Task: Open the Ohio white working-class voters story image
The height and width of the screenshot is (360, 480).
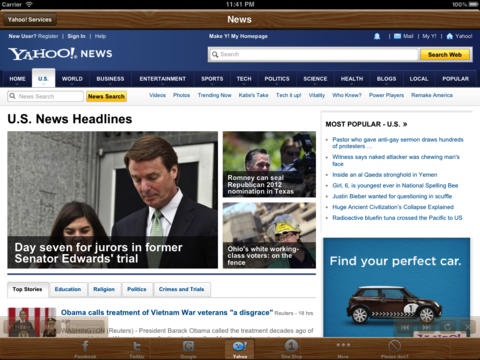Action: (269, 235)
